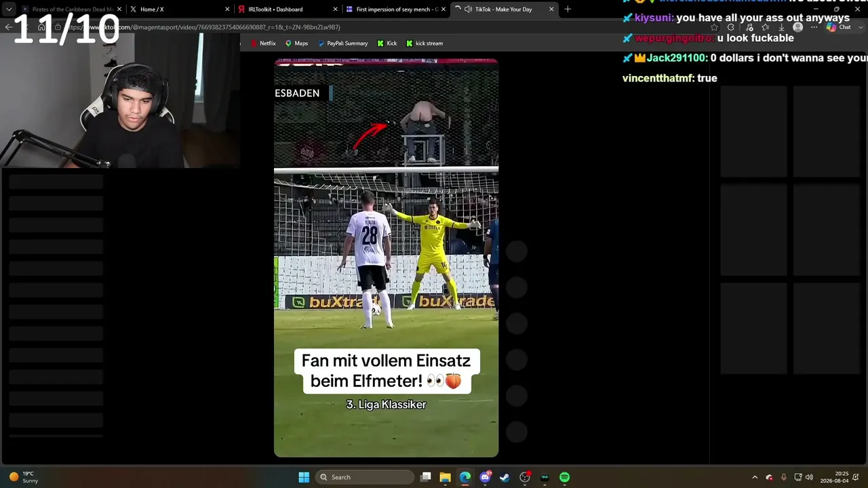Click the Microsoft Edge taskbar icon
This screenshot has width=868, height=488.
click(465, 477)
